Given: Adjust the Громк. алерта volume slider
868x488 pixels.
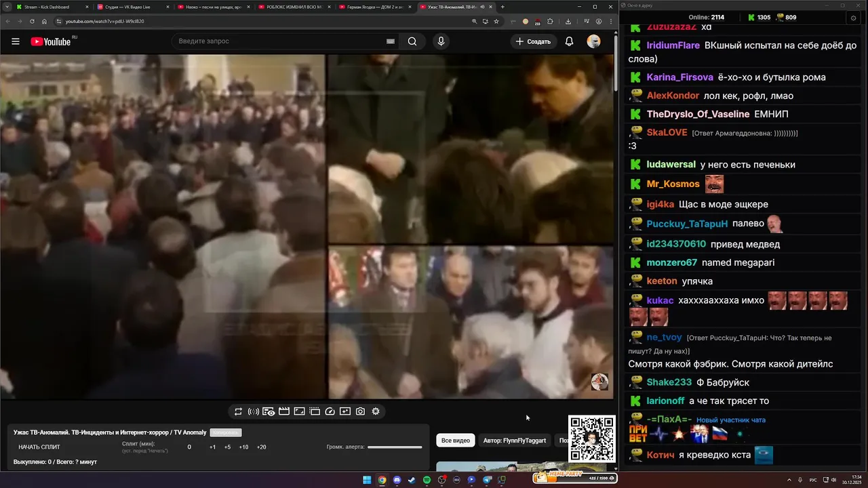Looking at the screenshot, I should click(395, 447).
